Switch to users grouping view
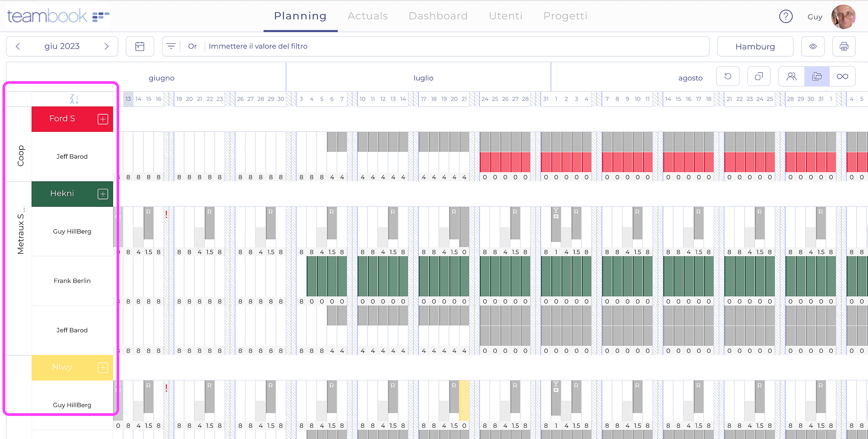The width and height of the screenshot is (868, 439). click(x=791, y=76)
